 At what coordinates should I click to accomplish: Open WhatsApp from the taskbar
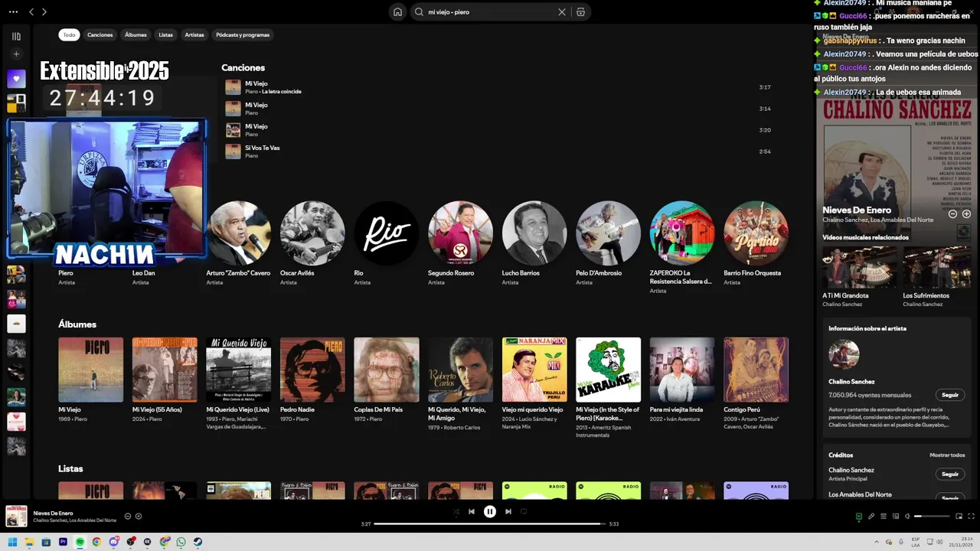coord(181,542)
